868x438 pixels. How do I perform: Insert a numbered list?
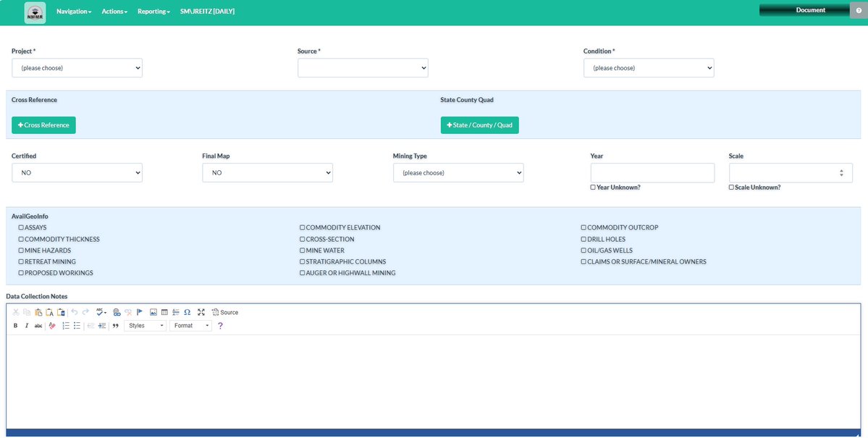click(x=66, y=326)
